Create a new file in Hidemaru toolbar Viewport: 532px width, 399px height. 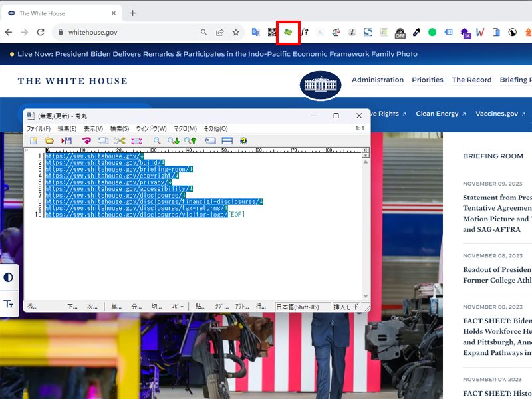(34, 141)
